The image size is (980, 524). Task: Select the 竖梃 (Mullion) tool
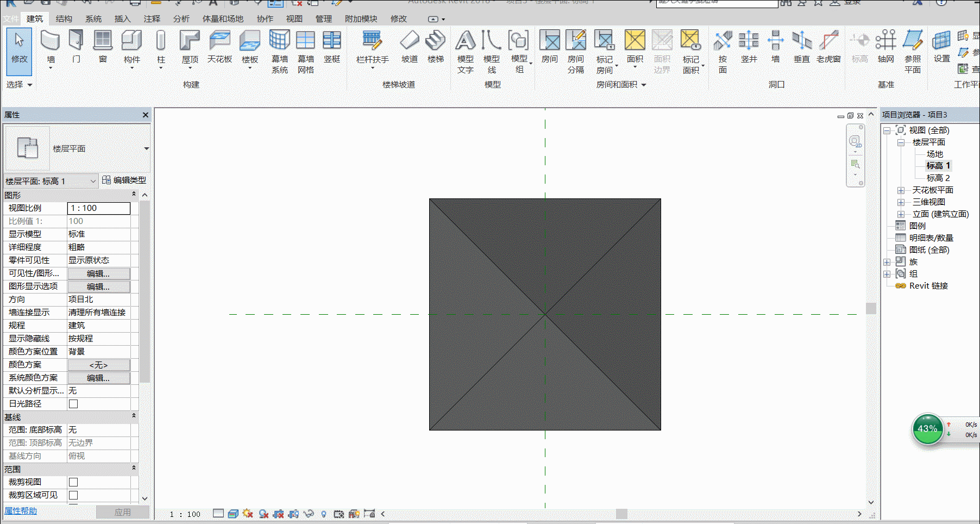point(332,47)
